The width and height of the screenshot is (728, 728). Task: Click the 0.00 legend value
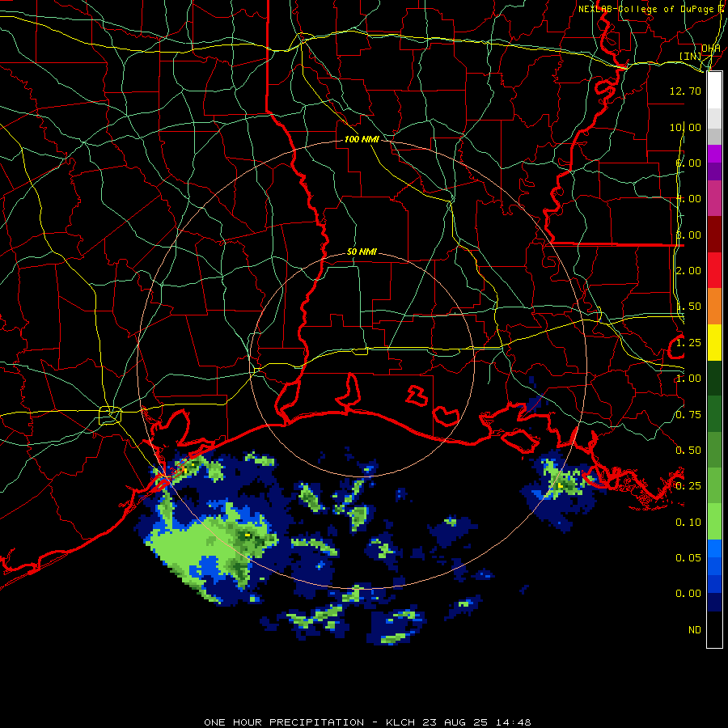click(x=688, y=594)
